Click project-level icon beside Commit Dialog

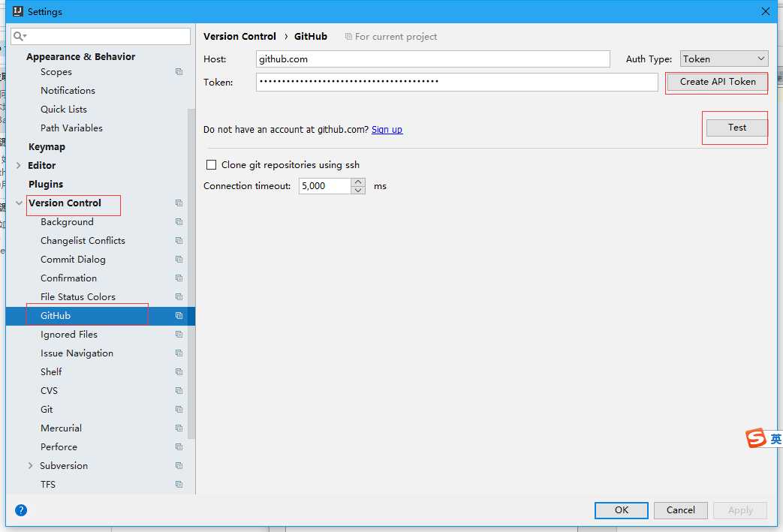(x=179, y=260)
